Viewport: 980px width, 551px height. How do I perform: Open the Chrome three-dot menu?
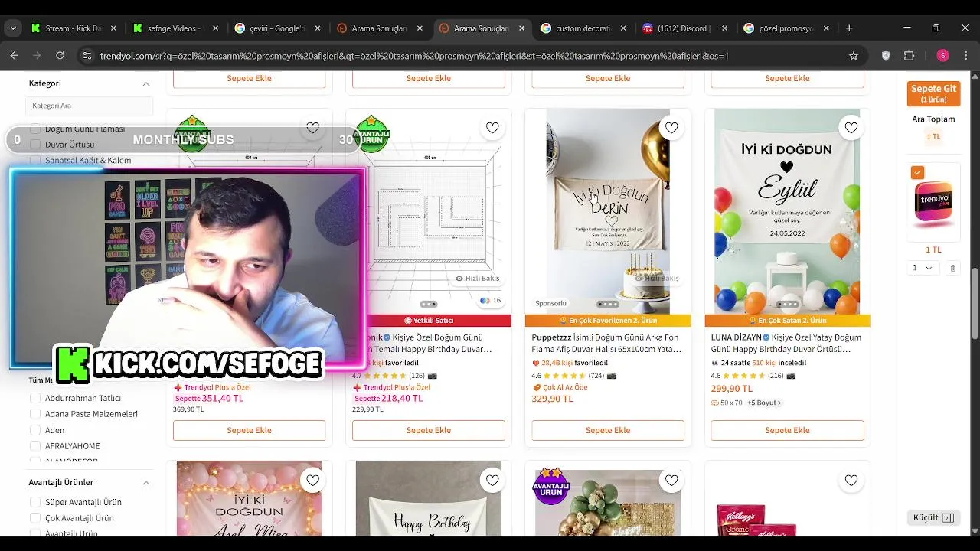965,56
